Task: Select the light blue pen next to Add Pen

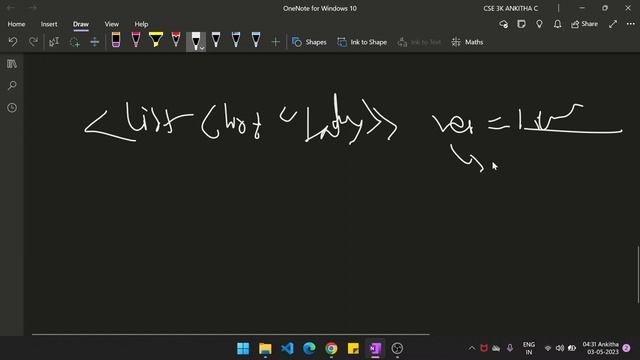Action: tap(256, 40)
